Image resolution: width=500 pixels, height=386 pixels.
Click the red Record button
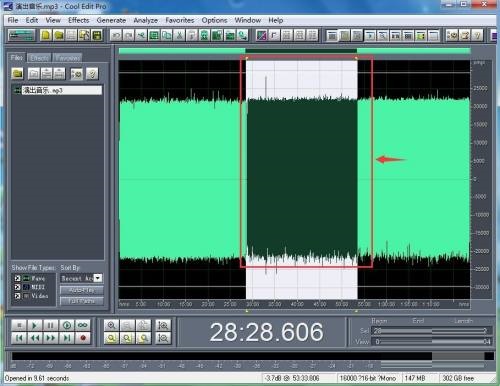coord(83,338)
